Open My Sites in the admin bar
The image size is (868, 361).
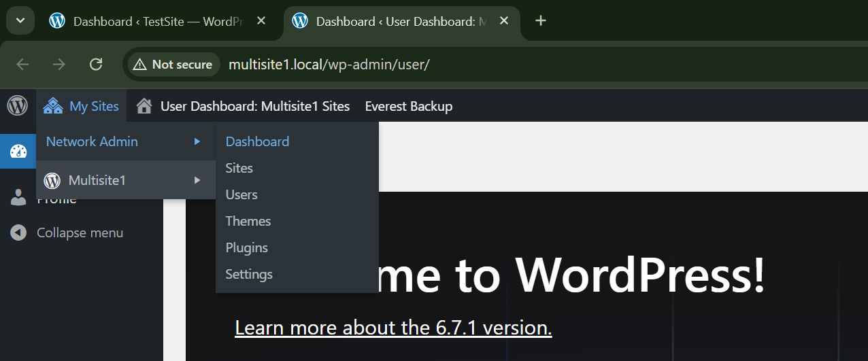coord(82,106)
